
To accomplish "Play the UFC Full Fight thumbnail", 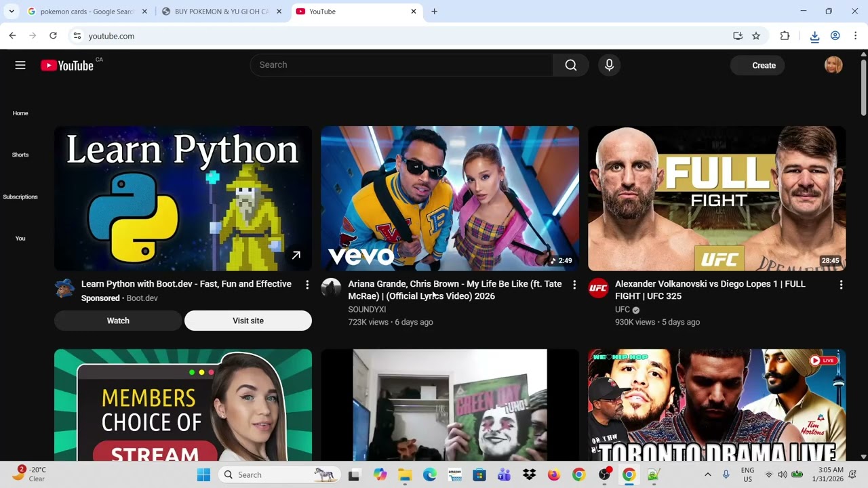I will pyautogui.click(x=717, y=199).
